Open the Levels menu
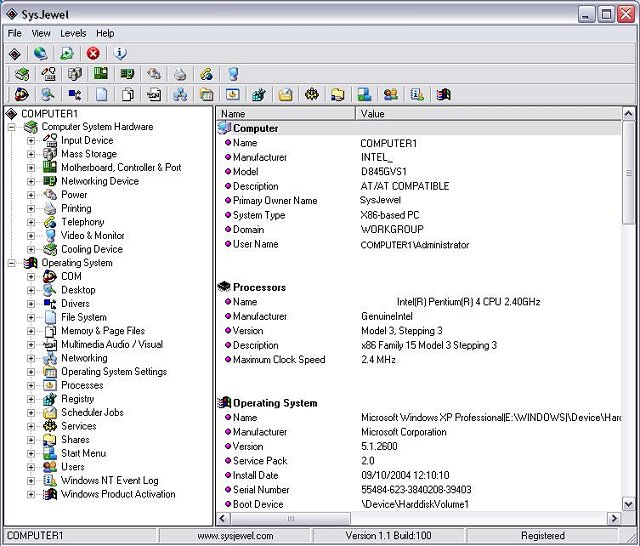640x546 pixels. pyautogui.click(x=73, y=33)
